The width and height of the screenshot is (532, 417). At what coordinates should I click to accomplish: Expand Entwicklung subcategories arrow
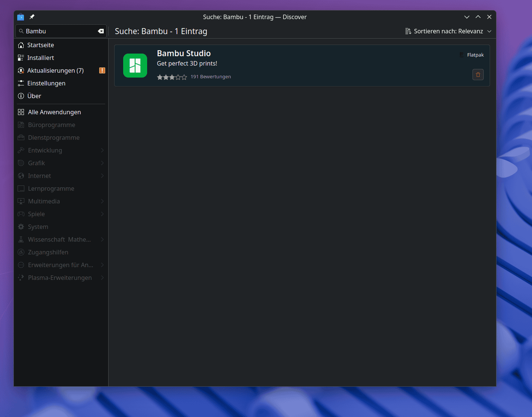coord(102,150)
